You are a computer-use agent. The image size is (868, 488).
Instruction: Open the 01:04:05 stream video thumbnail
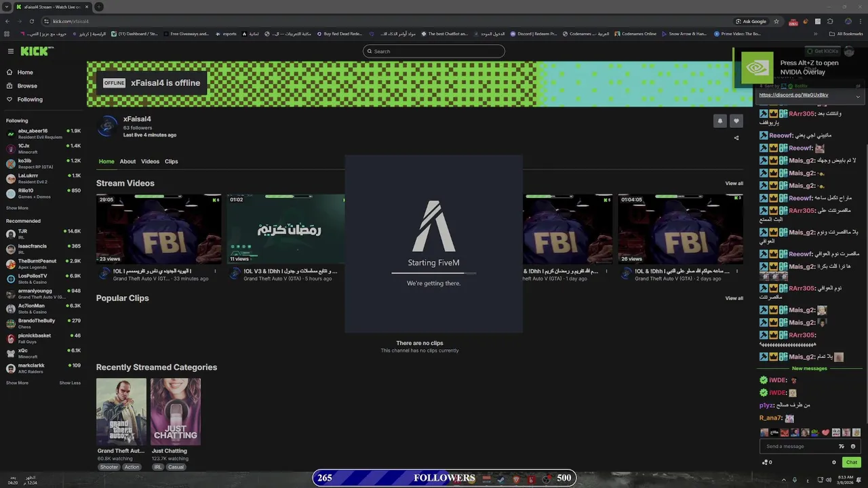(680, 229)
